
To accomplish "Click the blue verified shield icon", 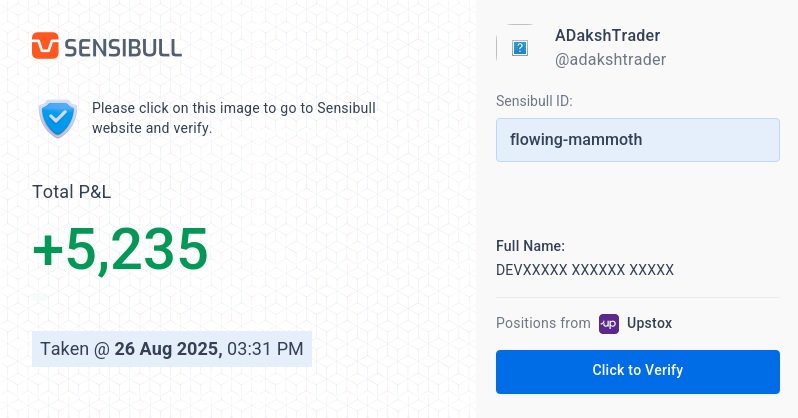I will click(58, 118).
